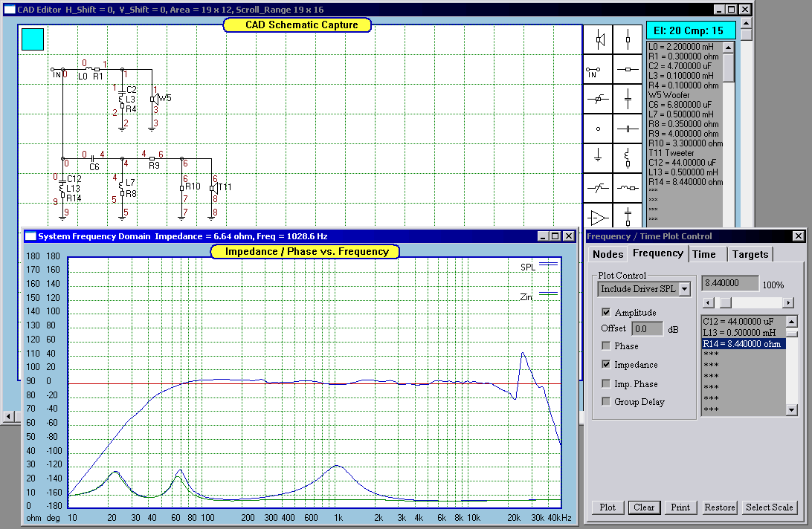
Task: Choose the horizontal resistor component
Action: pyautogui.click(x=628, y=70)
